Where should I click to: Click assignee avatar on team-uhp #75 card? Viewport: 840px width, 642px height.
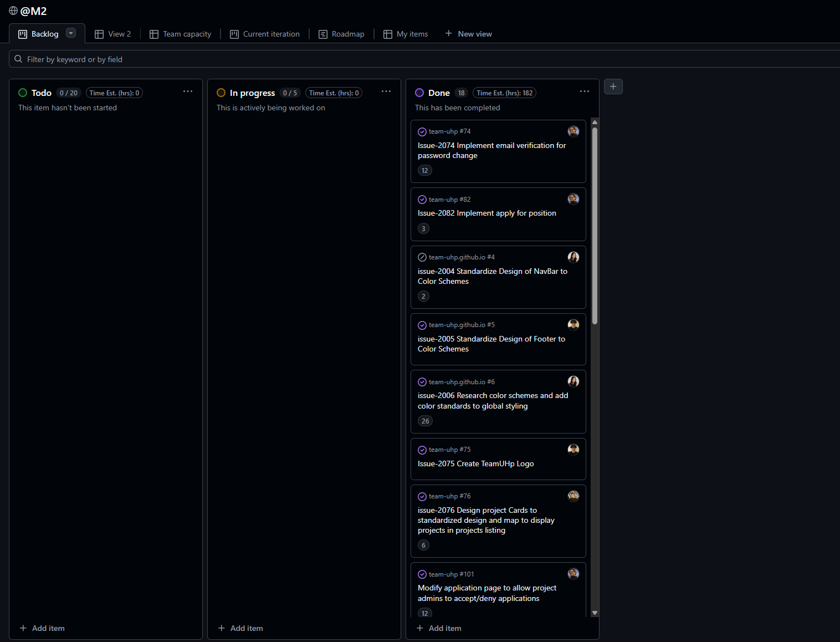click(x=573, y=450)
